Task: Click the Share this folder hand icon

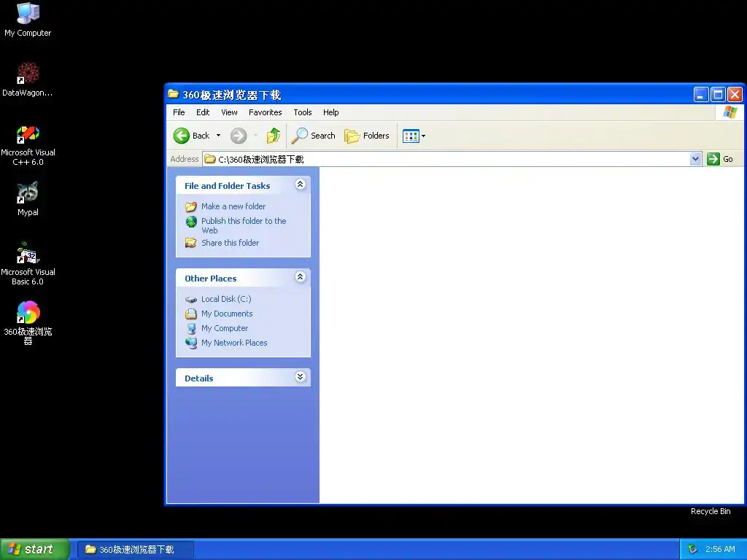Action: [x=191, y=243]
